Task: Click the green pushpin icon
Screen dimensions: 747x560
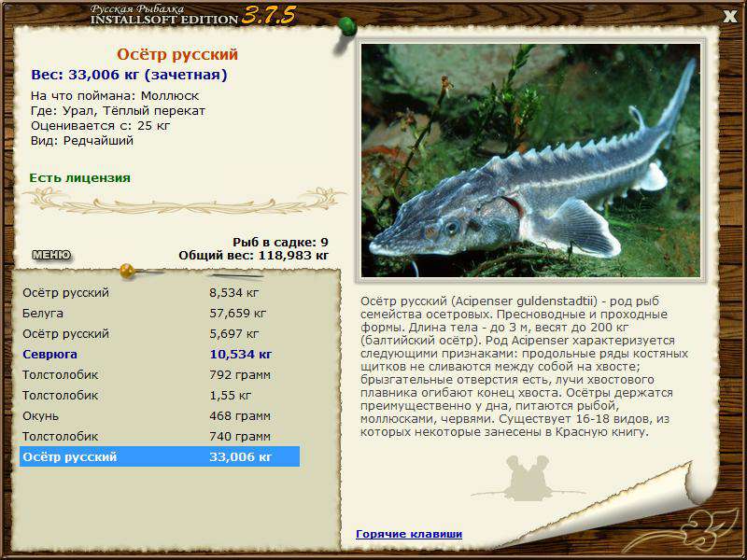Action: click(346, 27)
